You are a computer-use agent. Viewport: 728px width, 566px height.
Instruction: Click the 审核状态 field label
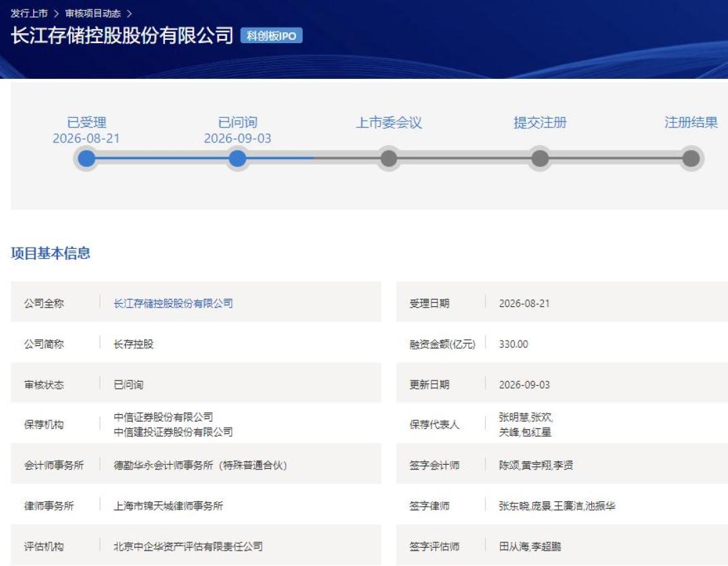44,385
